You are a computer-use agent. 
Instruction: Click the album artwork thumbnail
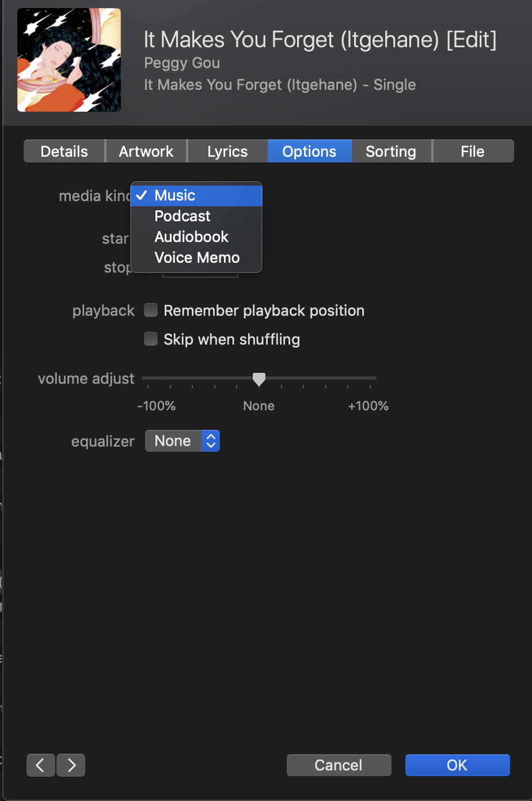[69, 60]
